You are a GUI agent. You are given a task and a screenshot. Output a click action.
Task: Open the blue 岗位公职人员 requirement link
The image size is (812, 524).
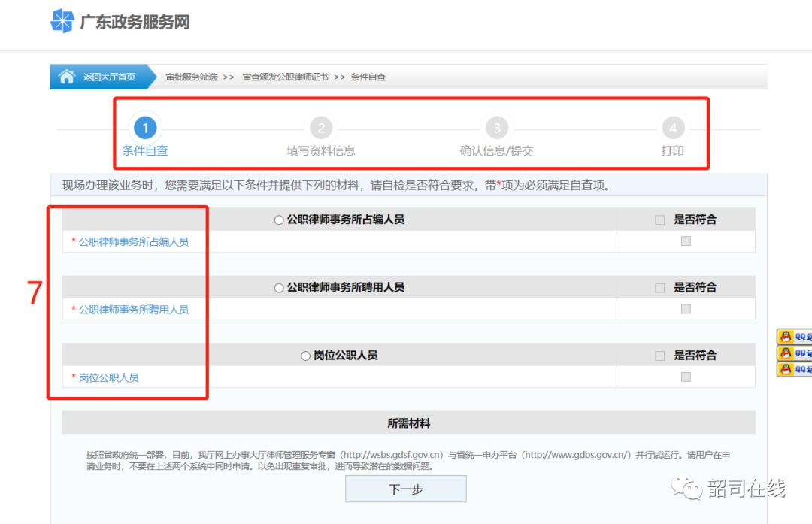pyautogui.click(x=109, y=377)
